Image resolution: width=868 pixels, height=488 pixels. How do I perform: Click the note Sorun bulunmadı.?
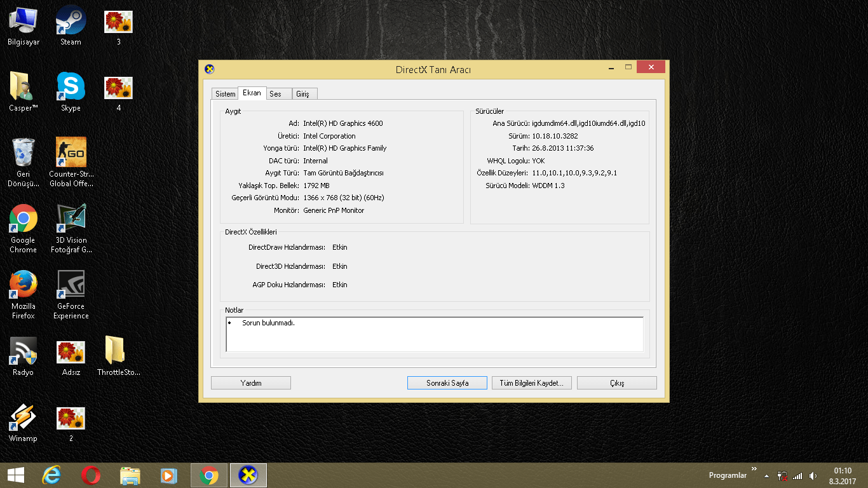268,323
